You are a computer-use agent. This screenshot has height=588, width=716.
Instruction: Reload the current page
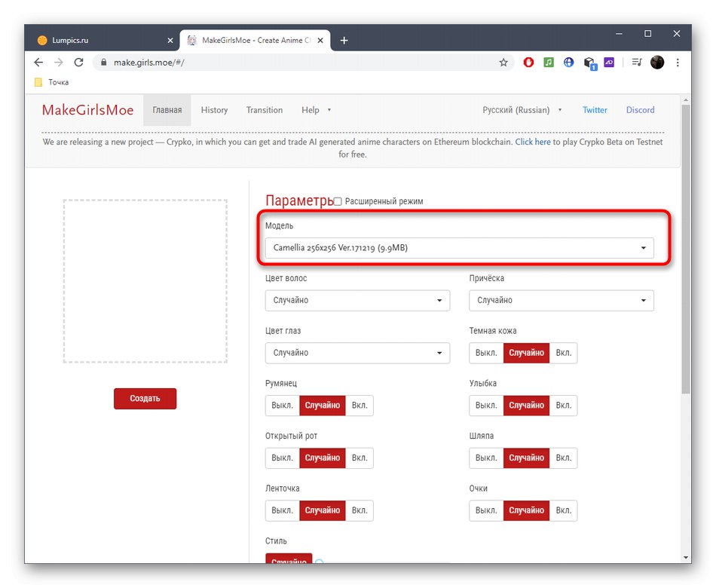click(x=78, y=63)
